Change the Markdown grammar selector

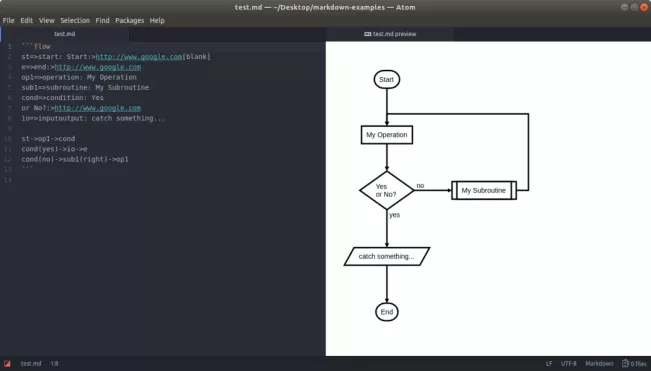[599, 364]
